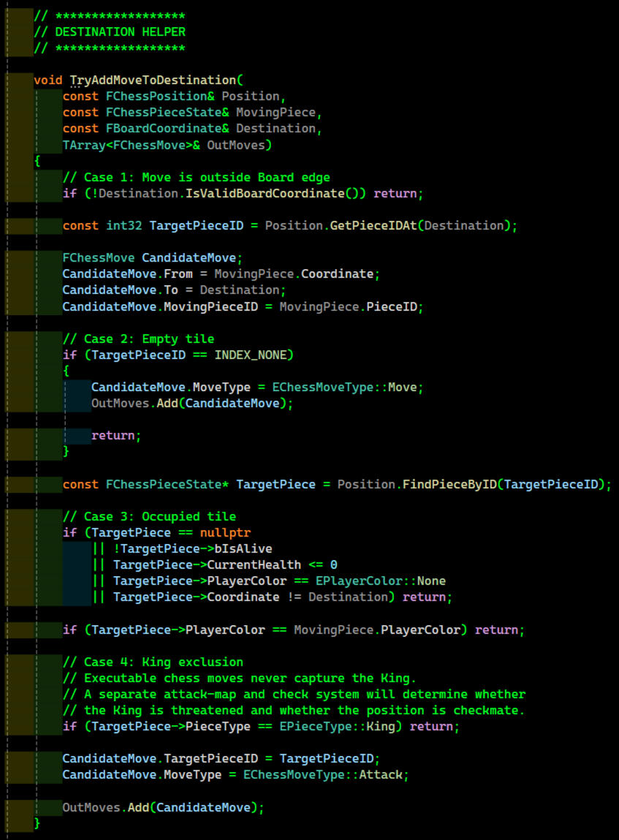Click the GetPieceIDAt method call
Viewport: 619px width, 840px height.
click(x=373, y=226)
